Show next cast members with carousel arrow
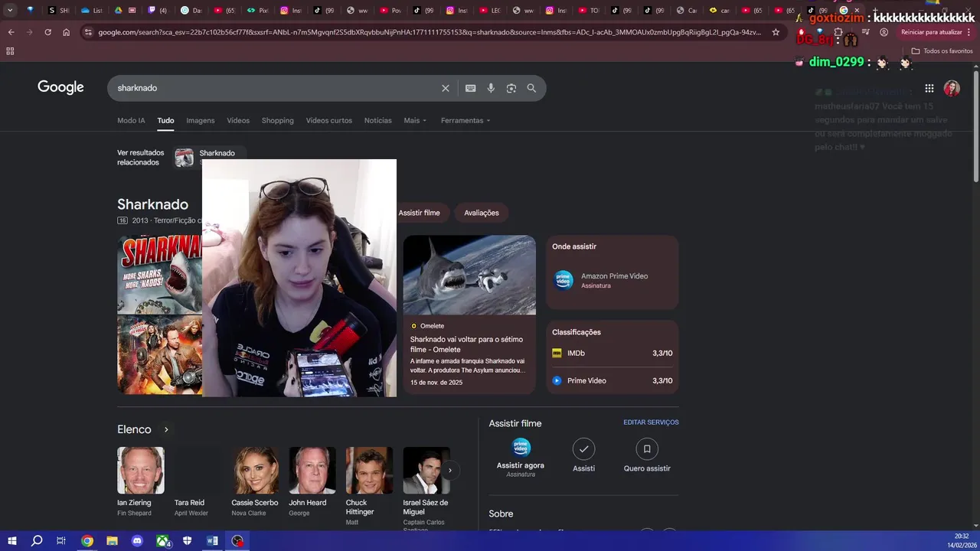Screen dimensions: 980x551 pos(450,470)
